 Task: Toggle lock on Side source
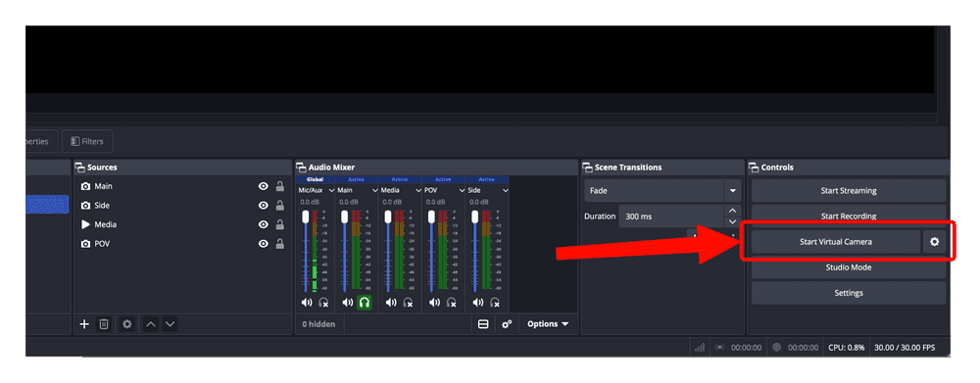(280, 205)
